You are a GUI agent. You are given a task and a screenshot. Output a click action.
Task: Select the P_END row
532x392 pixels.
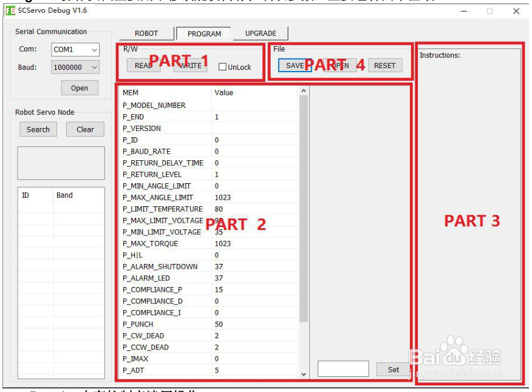pyautogui.click(x=210, y=117)
